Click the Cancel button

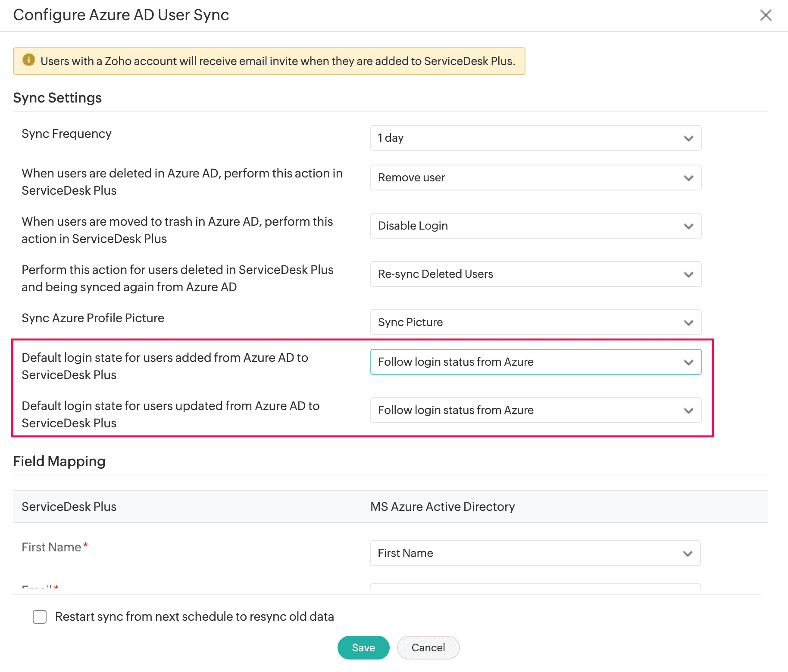[428, 647]
